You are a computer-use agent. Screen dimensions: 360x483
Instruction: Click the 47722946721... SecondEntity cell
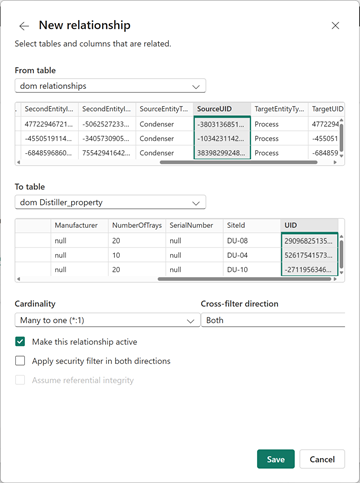pyautogui.click(x=49, y=124)
